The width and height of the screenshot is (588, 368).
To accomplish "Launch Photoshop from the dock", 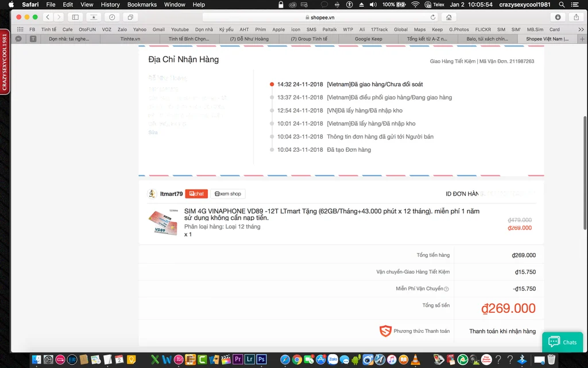I will (x=261, y=359).
